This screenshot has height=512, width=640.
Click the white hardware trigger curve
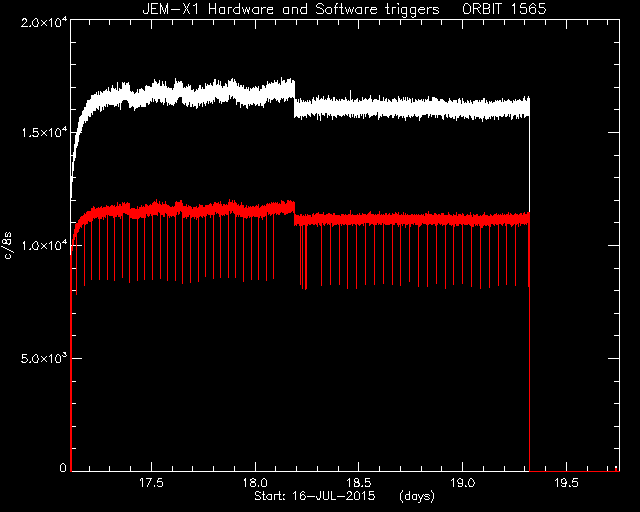408,108
